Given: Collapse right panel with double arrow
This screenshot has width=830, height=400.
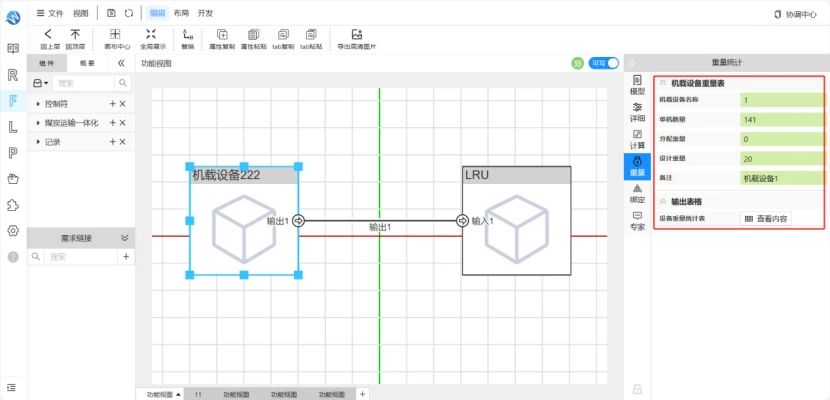Looking at the screenshot, I should click(x=631, y=63).
